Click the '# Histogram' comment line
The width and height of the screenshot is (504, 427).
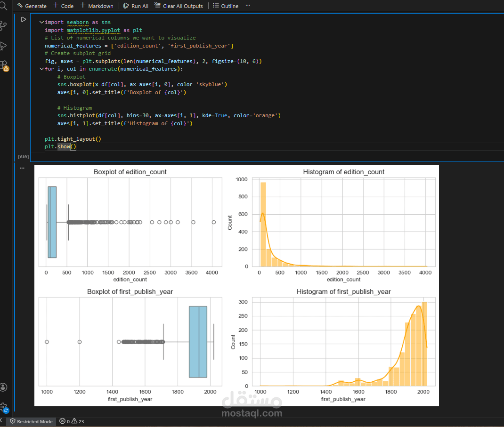click(x=74, y=108)
